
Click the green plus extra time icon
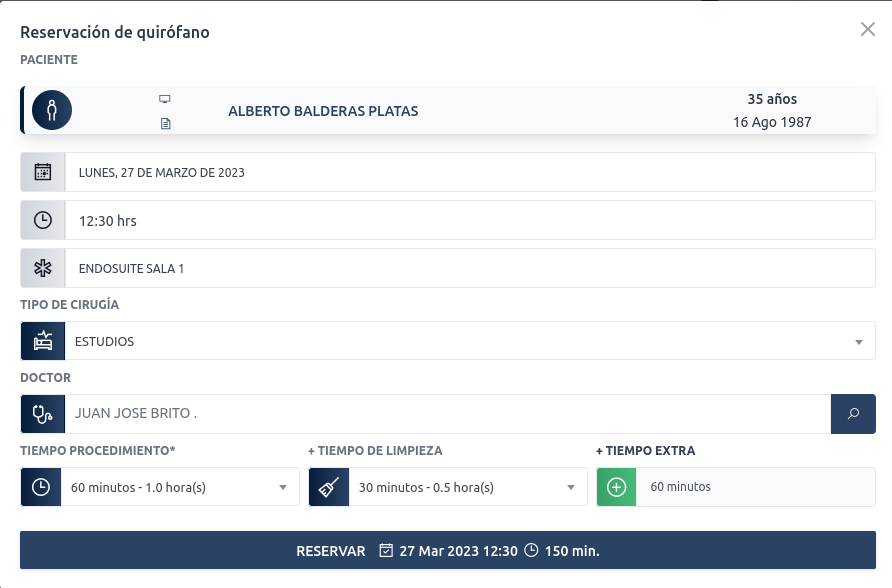tap(617, 487)
